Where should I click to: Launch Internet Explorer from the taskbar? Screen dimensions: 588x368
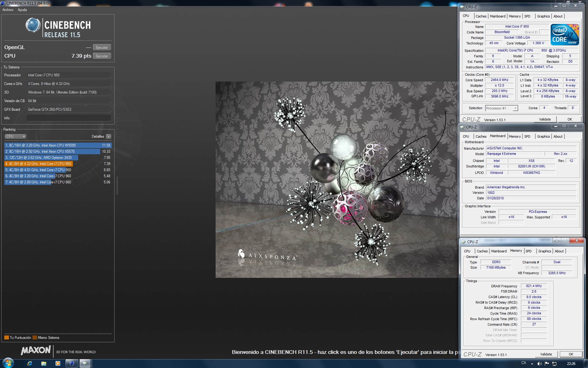click(30, 363)
